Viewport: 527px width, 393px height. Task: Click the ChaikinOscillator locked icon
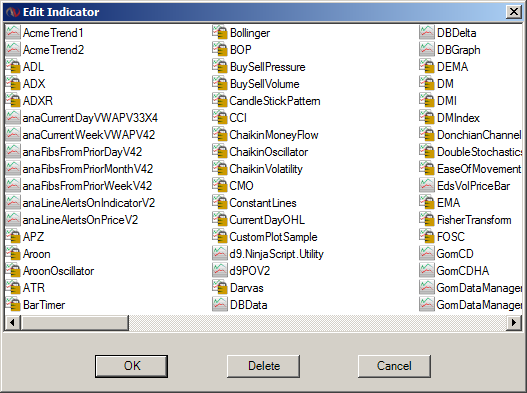click(x=220, y=152)
